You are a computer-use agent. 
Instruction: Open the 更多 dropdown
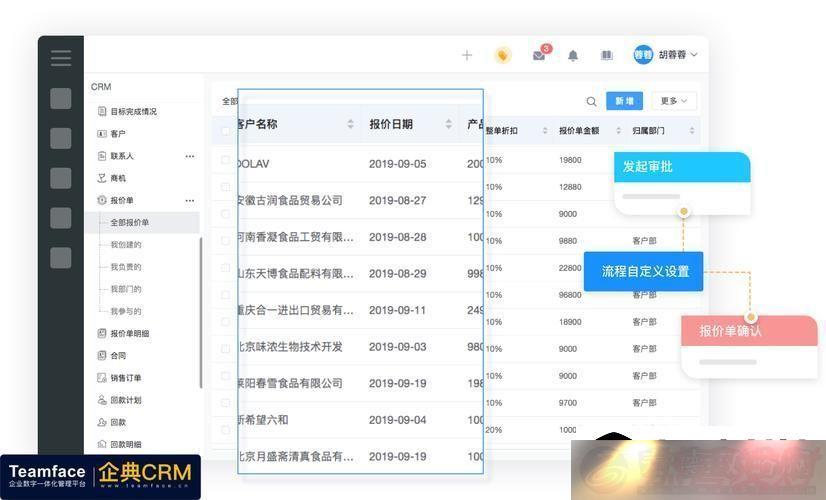tap(674, 101)
